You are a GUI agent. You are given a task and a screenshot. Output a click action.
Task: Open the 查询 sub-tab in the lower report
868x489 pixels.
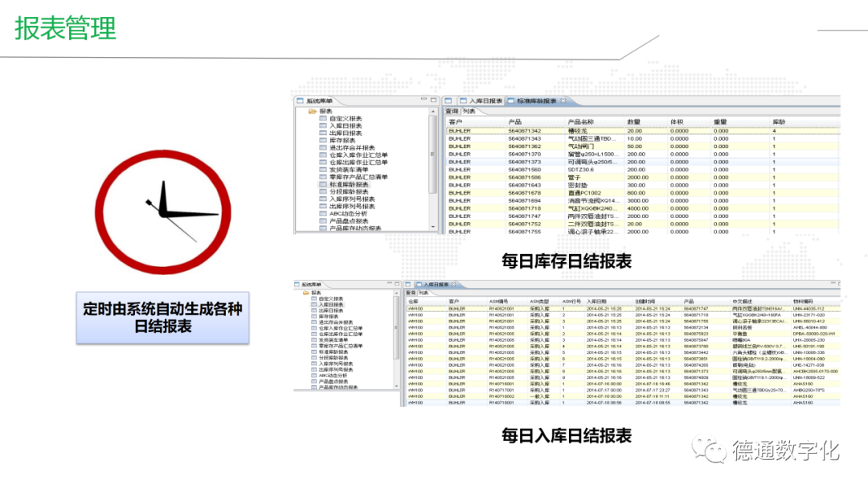click(x=410, y=293)
